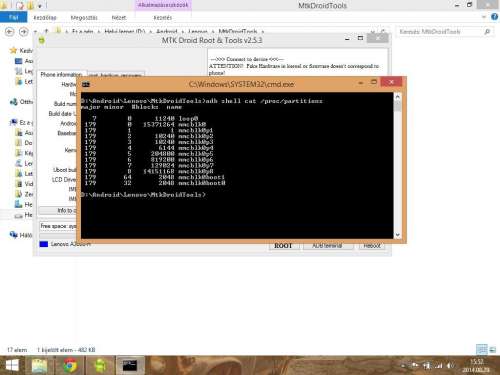Click the Free space field in MTK Tools
This screenshot has height=375, width=500.
(58, 226)
